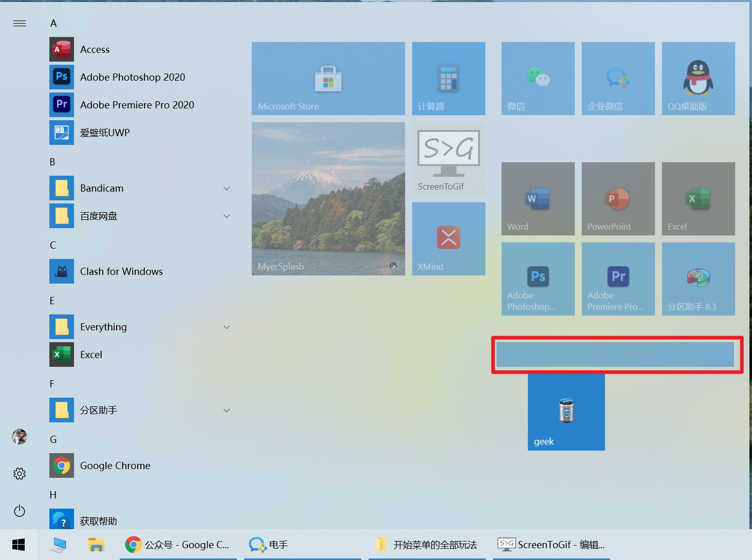
Task: Open the geek uninstaller tile
Action: tap(566, 412)
